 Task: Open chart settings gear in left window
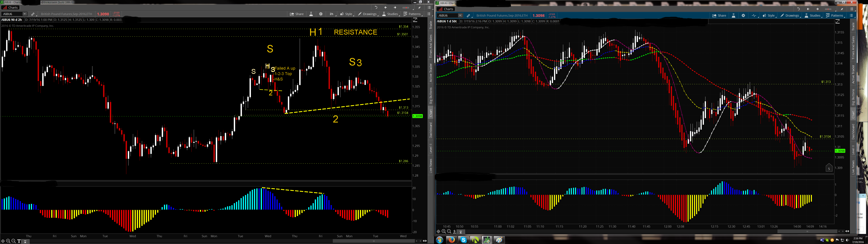tap(321, 14)
